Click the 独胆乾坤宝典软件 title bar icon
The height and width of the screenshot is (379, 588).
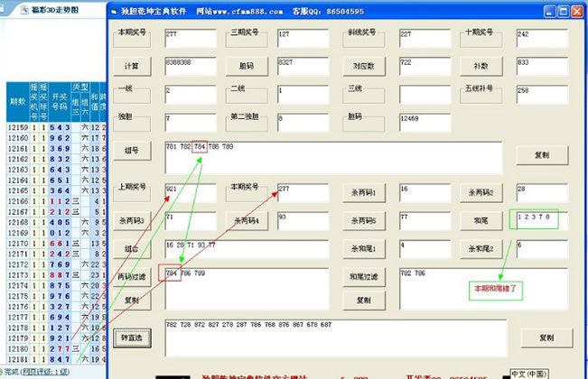pos(113,13)
